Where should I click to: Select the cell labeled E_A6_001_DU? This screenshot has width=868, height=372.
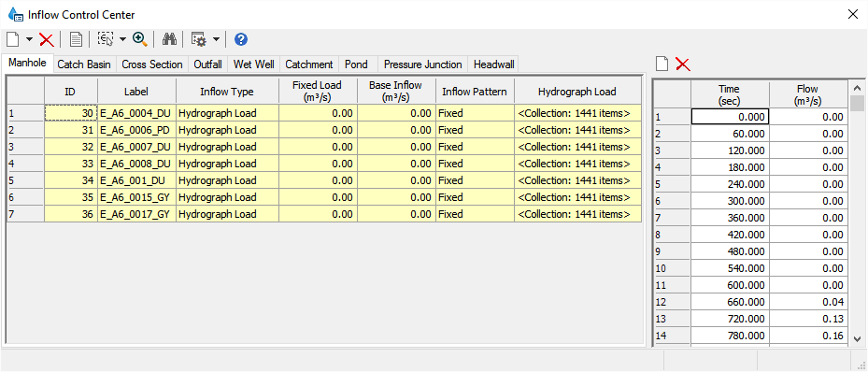(x=136, y=180)
